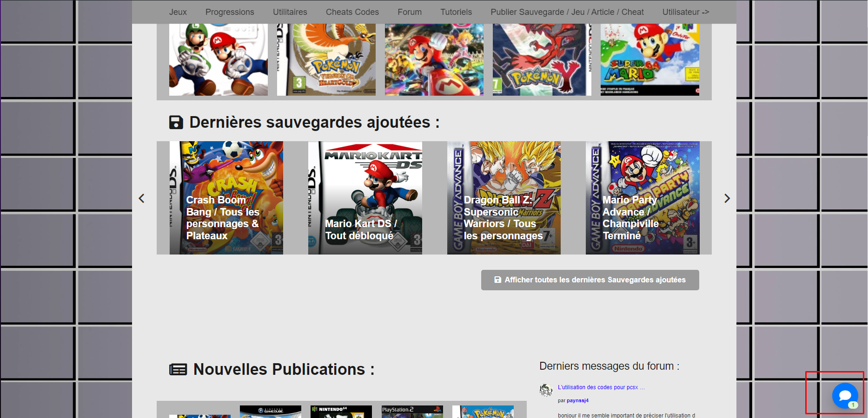The height and width of the screenshot is (418, 868).
Task: Open Crash Boom Bang save card
Action: (x=226, y=198)
